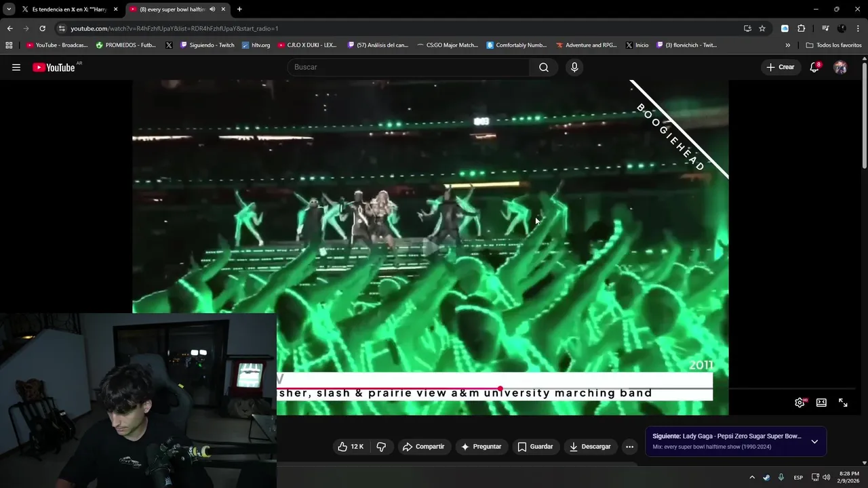Dislike the video with thumbs down
The image size is (868, 488).
point(381,447)
